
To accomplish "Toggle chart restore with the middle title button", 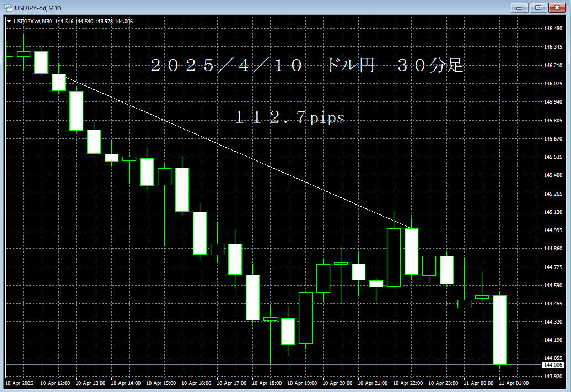I will 537,8.
